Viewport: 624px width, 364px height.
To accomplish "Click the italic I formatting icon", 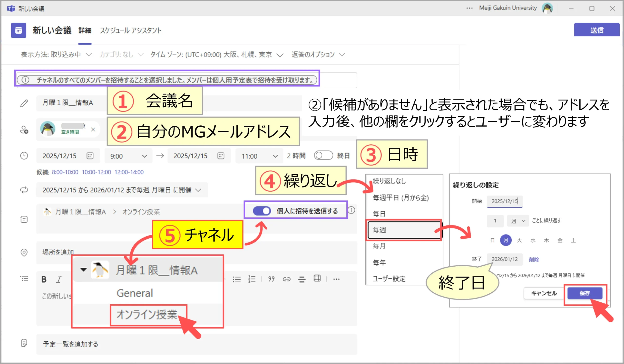I will tap(59, 279).
